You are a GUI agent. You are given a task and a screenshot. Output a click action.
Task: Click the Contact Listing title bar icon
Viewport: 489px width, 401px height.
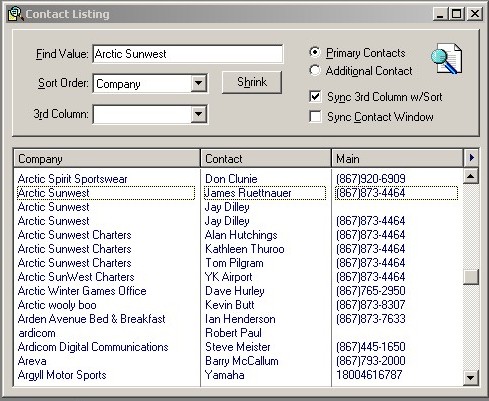coord(15,14)
